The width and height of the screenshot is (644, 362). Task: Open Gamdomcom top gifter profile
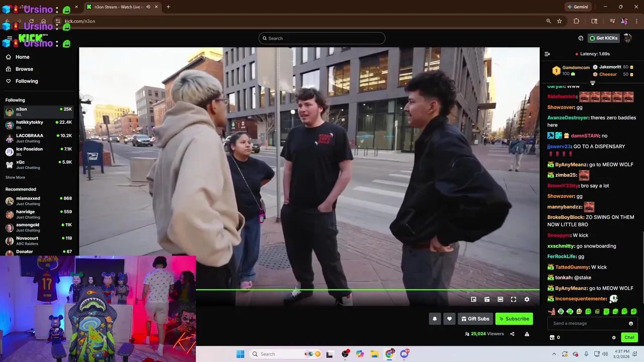point(576,67)
